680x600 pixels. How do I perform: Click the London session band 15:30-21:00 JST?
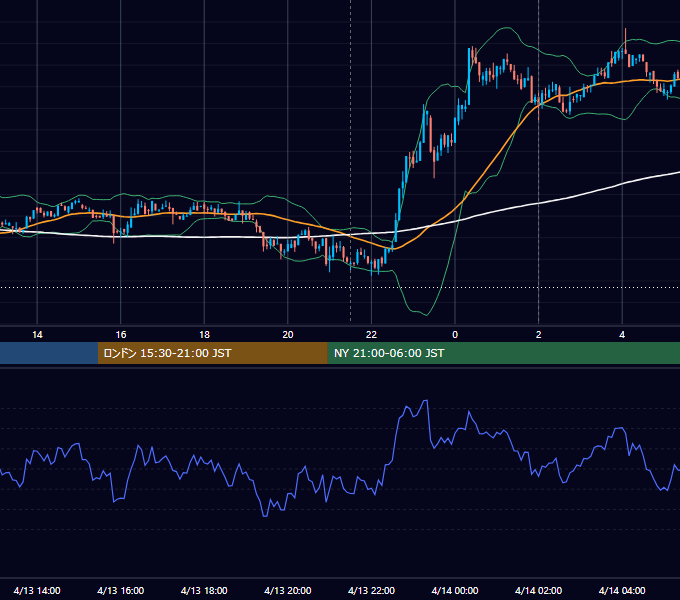click(x=212, y=353)
